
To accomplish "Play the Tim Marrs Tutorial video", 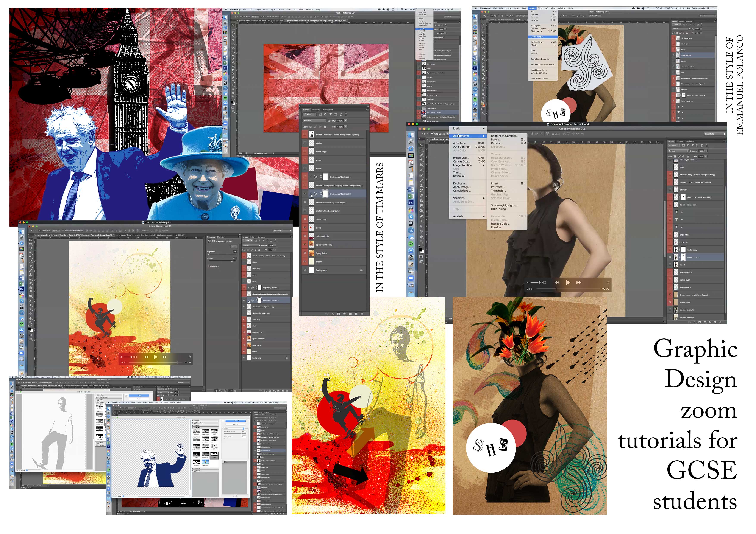I will click(x=155, y=357).
